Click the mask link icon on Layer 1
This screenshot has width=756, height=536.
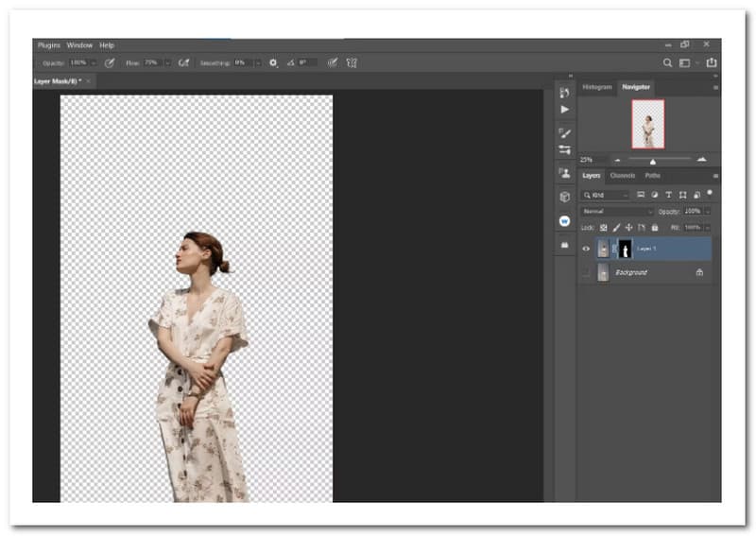(614, 249)
